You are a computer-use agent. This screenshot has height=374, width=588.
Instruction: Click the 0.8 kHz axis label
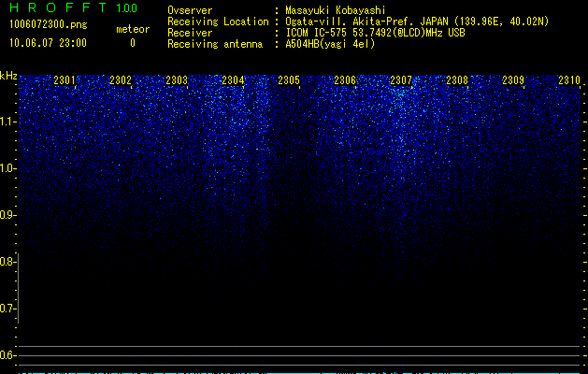pos(7,262)
